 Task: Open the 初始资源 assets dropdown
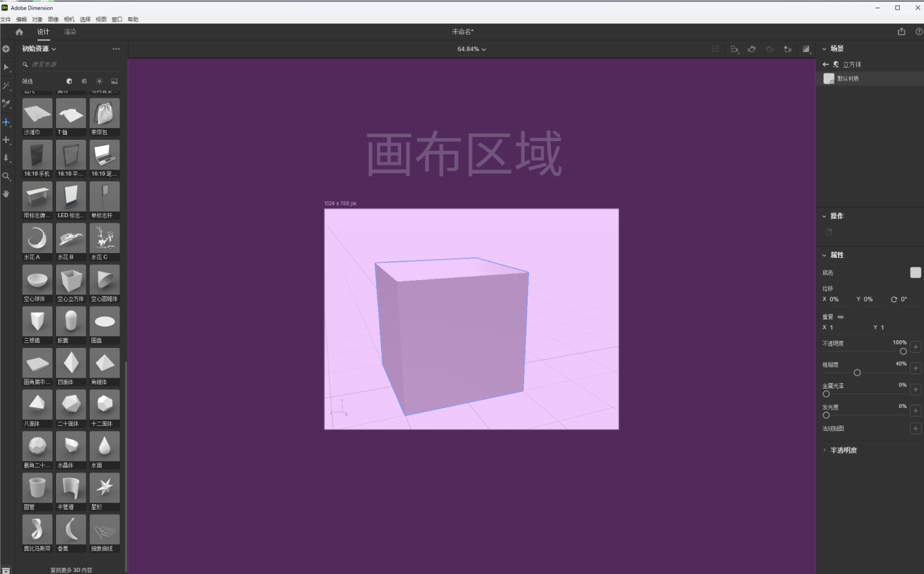[x=38, y=48]
